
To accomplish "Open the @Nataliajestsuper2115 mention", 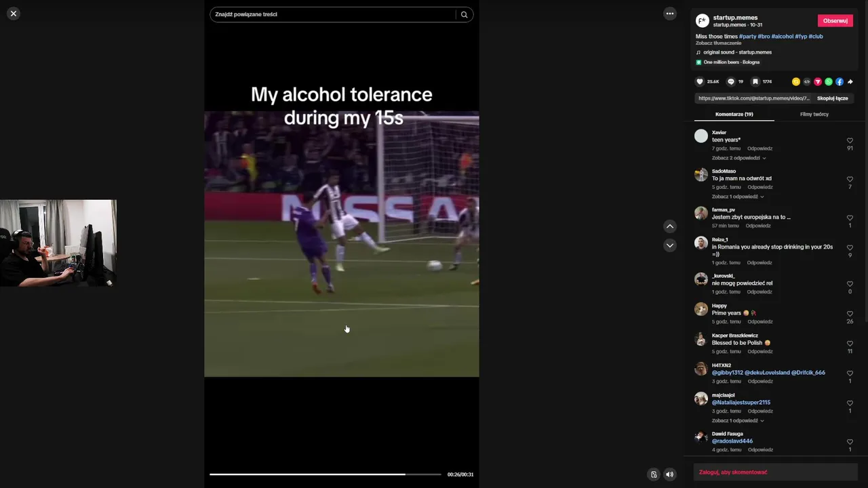I will (x=741, y=403).
